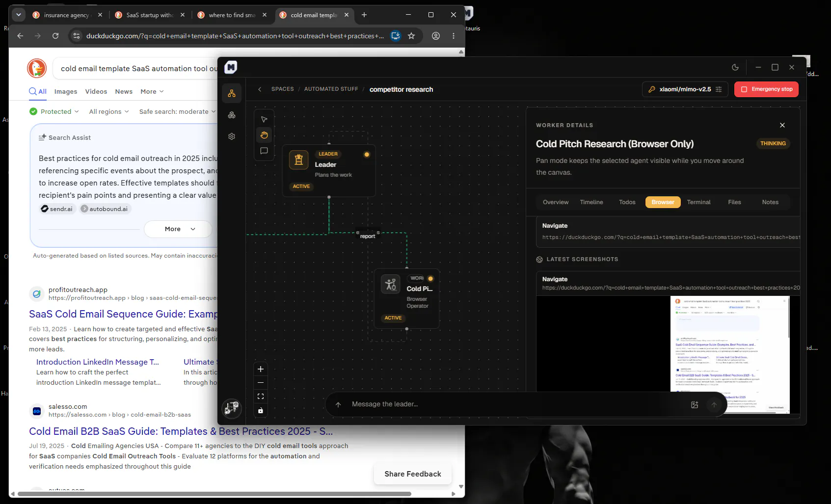Open 'SaaS Cold Email Sequence Guide' result
831x504 pixels.
click(x=123, y=314)
